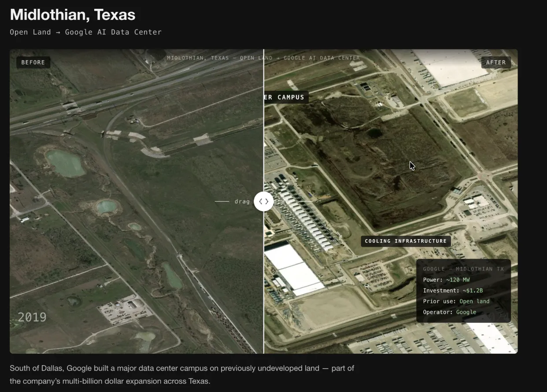Select the left chevron inside the slider handle
Image resolution: width=547 pixels, height=392 pixels.
click(x=261, y=201)
